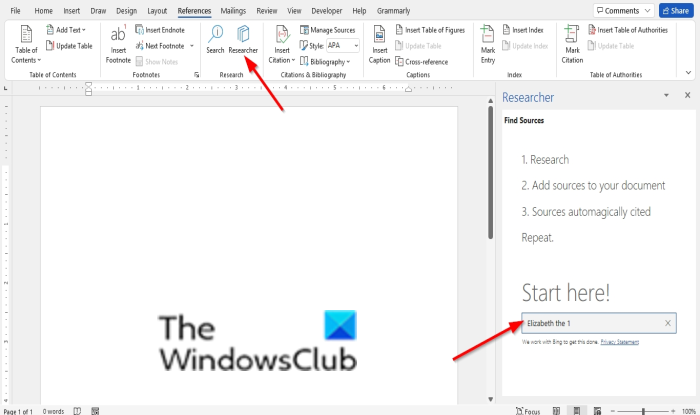Enable Focus mode
The width and height of the screenshot is (700, 415).
coord(528,411)
